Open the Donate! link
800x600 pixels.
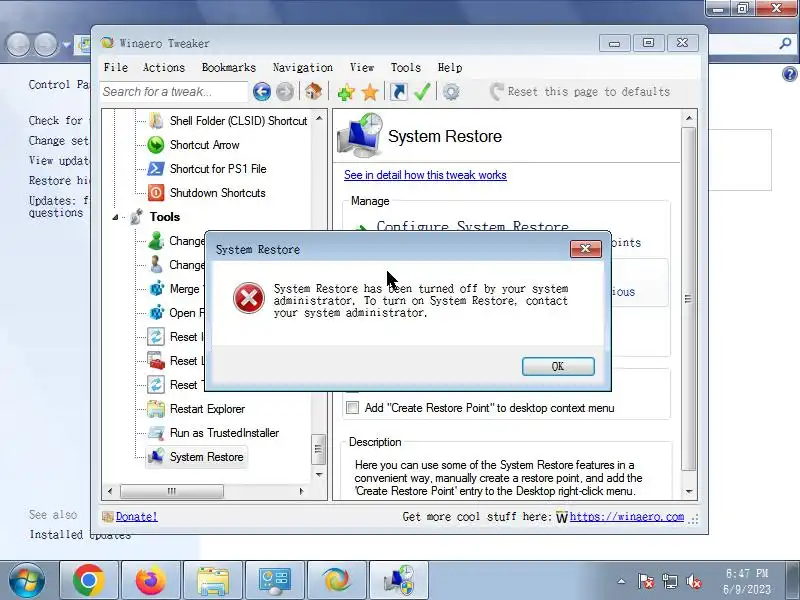click(136, 516)
